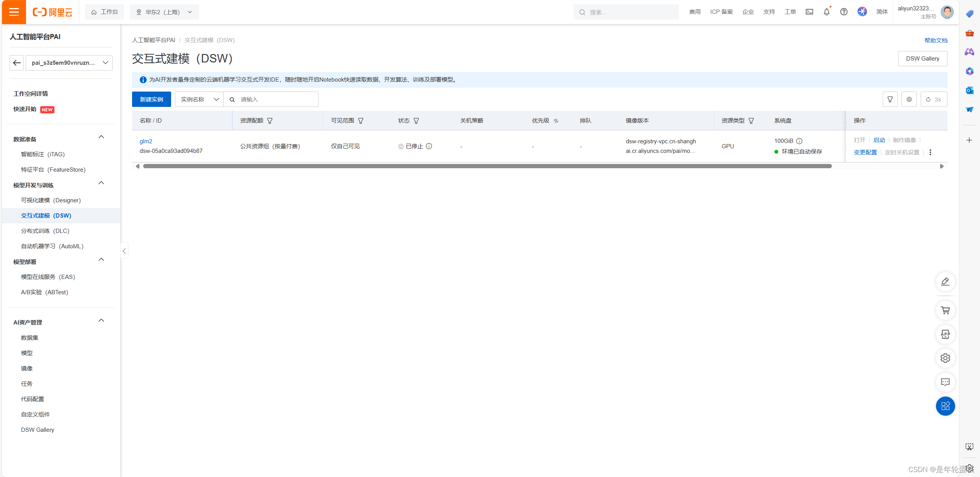Open the 帮助文档 link
This screenshot has height=477, width=980.
pos(936,40)
